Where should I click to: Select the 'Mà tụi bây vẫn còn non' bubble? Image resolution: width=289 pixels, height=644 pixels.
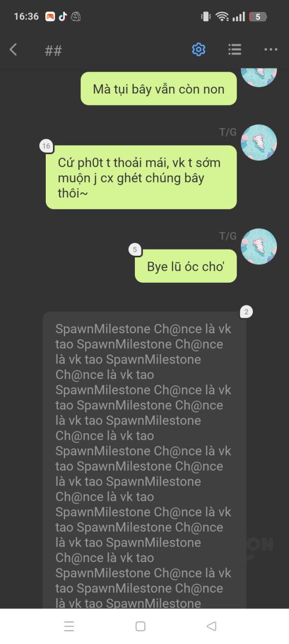click(158, 89)
